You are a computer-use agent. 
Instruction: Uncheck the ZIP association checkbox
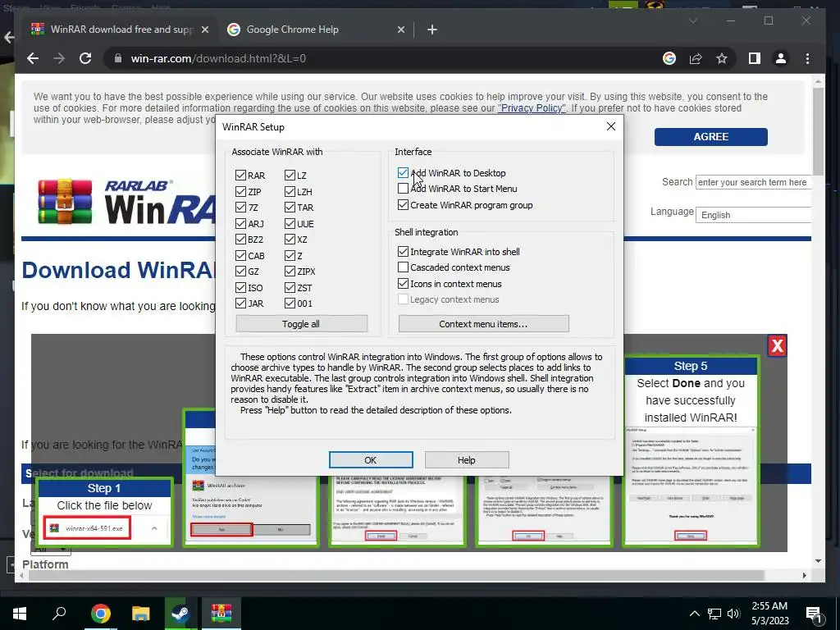pyautogui.click(x=240, y=191)
